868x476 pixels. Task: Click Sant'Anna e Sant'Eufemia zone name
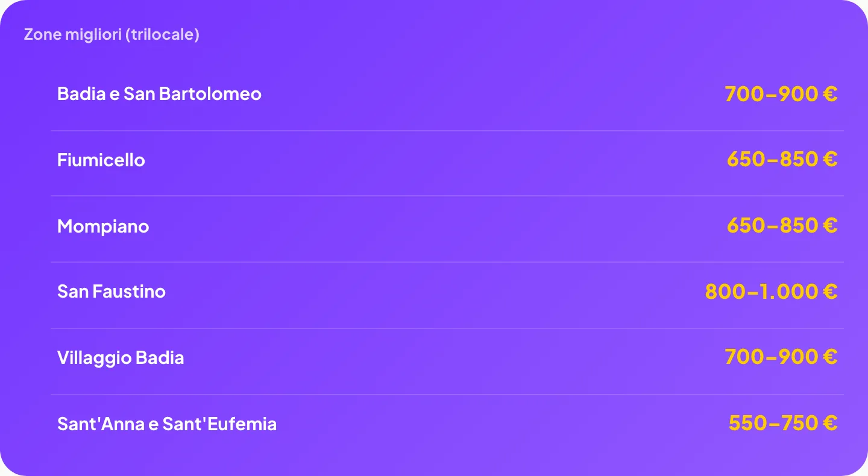[167, 424]
